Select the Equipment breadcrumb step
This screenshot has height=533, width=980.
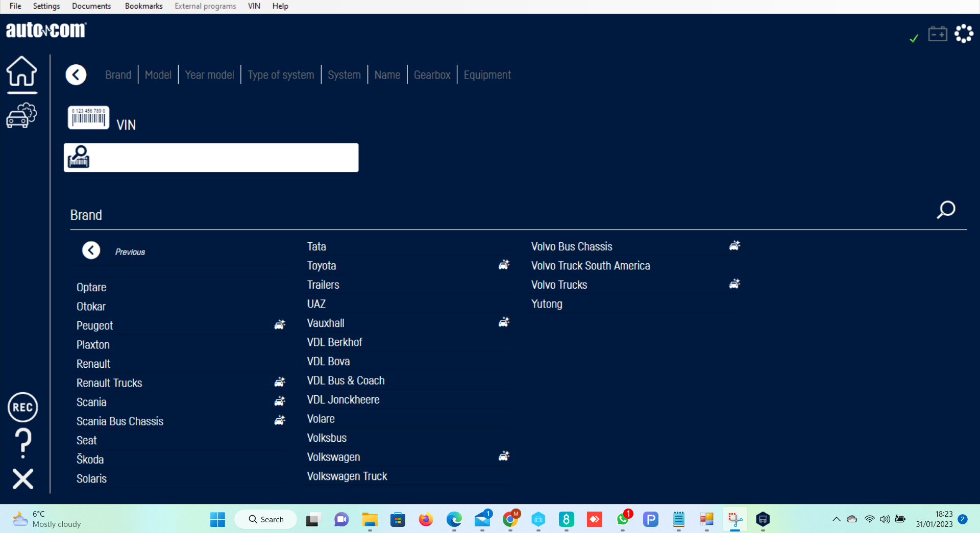[487, 75]
